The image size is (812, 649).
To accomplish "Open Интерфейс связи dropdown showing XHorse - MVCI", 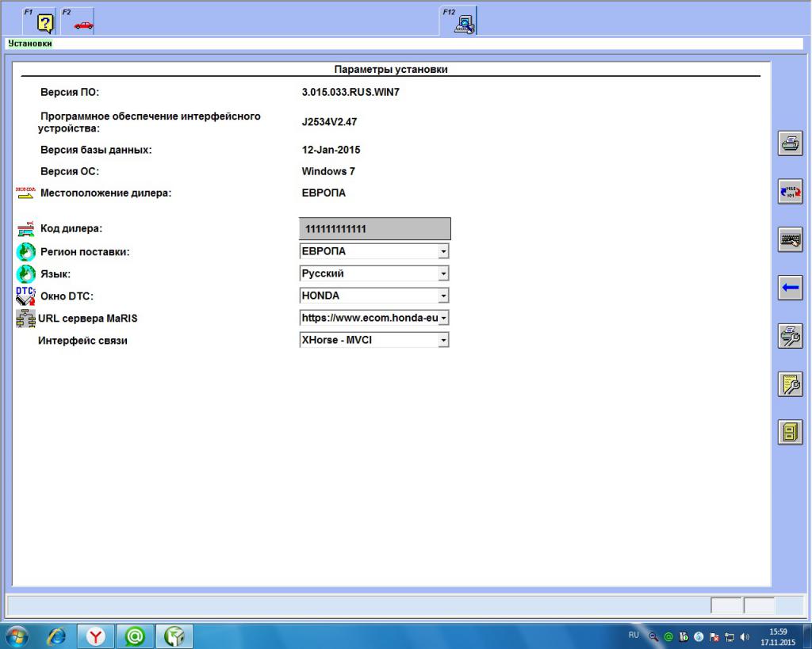I will [x=443, y=340].
